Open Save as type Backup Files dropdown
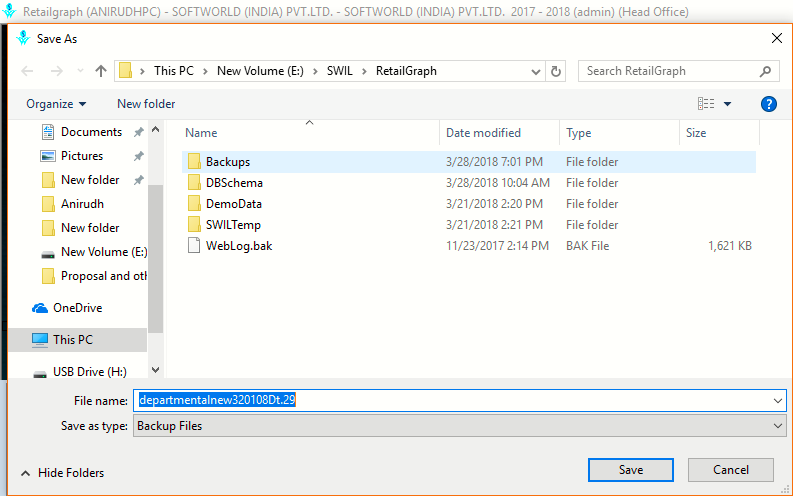The height and width of the screenshot is (496, 793). coord(460,426)
